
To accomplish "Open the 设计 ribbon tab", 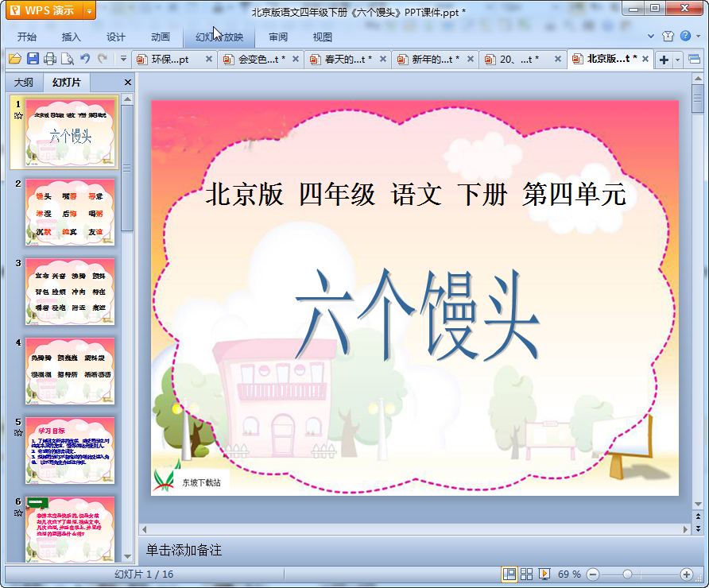I will click(116, 37).
